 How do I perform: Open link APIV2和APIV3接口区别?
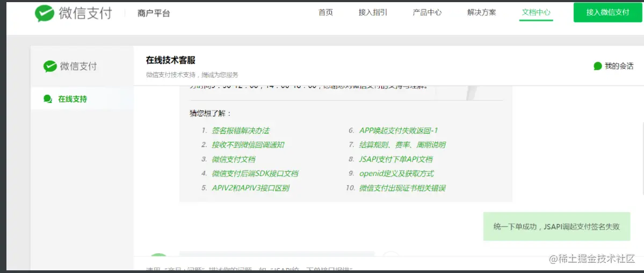coord(250,188)
